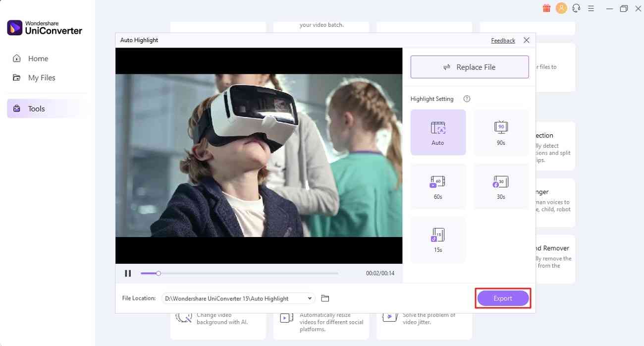Click the Wondershare UniConverter logo
Viewport: 644px width, 346px height.
pyautogui.click(x=45, y=28)
